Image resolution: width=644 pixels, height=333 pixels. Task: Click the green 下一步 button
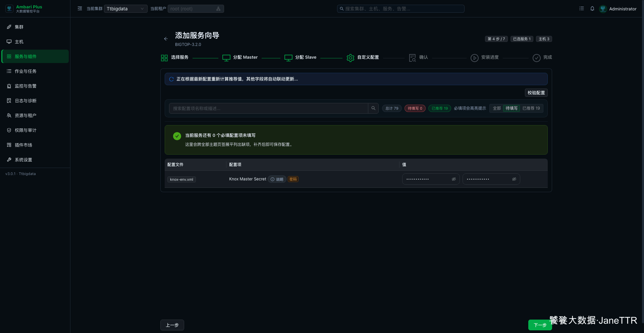click(540, 325)
